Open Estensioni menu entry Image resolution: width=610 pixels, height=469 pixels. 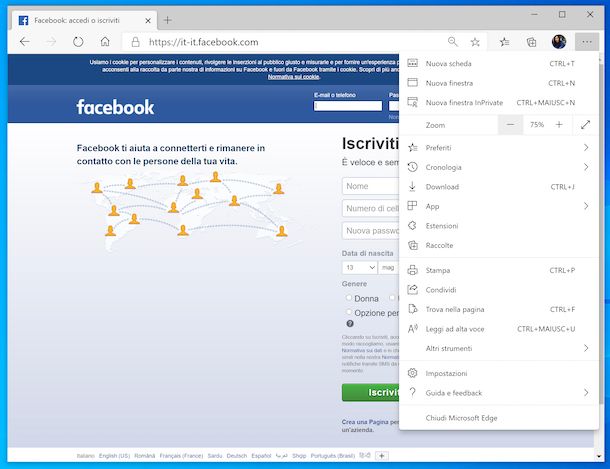click(x=499, y=226)
